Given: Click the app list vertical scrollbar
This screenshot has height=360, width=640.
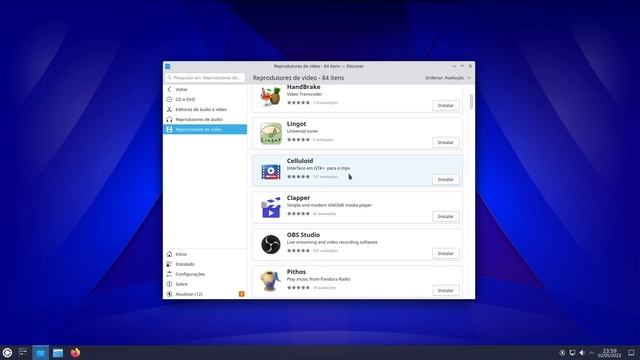Looking at the screenshot, I should [x=471, y=102].
